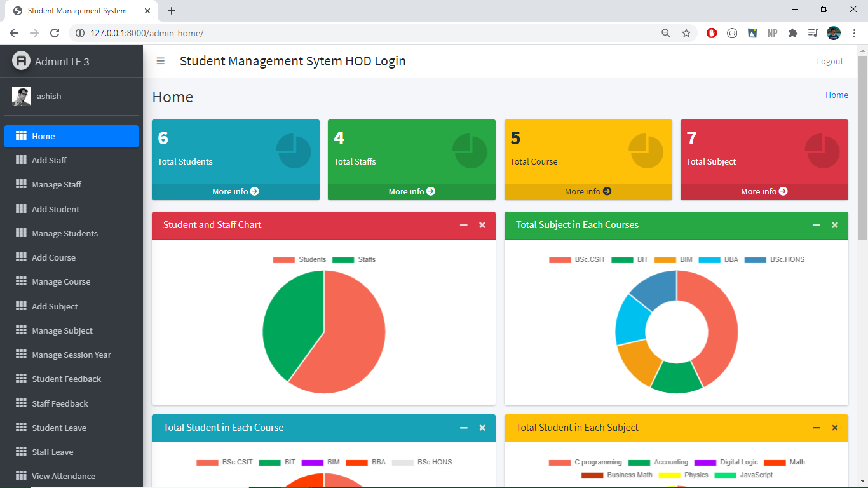
Task: Collapse Total Student in Each Course card
Action: tap(464, 428)
